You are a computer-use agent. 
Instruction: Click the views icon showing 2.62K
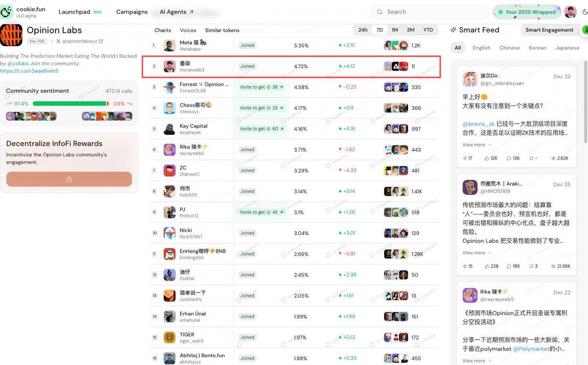point(554,158)
